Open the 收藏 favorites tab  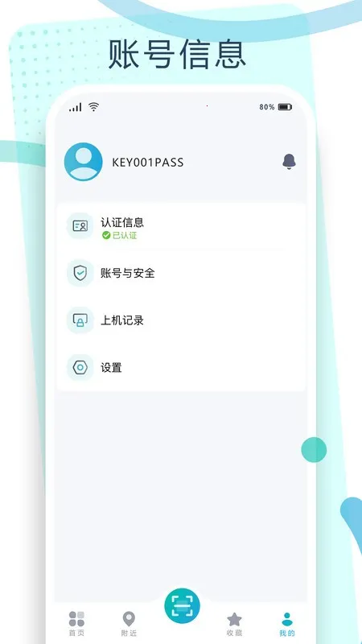click(x=234, y=624)
